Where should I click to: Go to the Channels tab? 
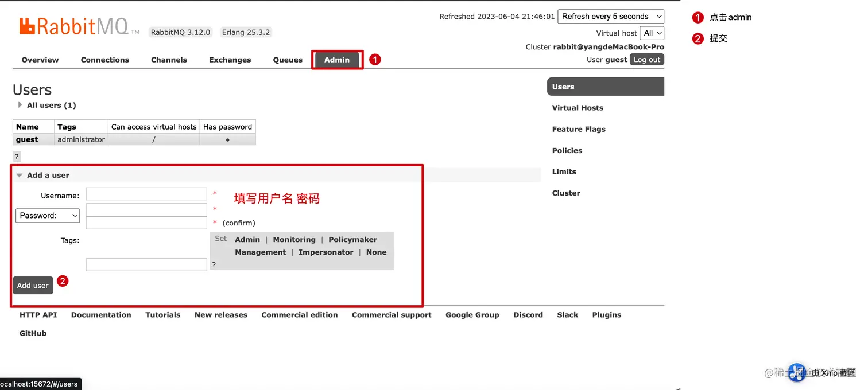point(169,60)
